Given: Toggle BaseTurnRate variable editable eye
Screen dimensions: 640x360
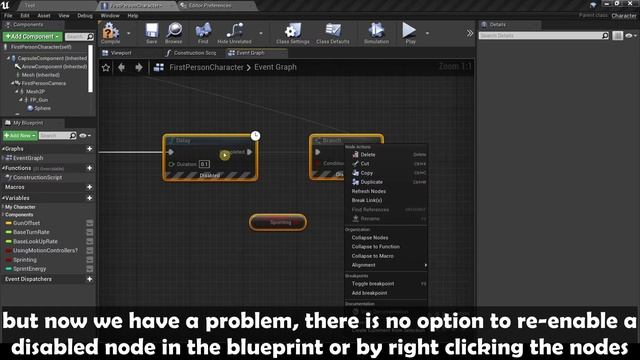Looking at the screenshot, I should (90, 232).
